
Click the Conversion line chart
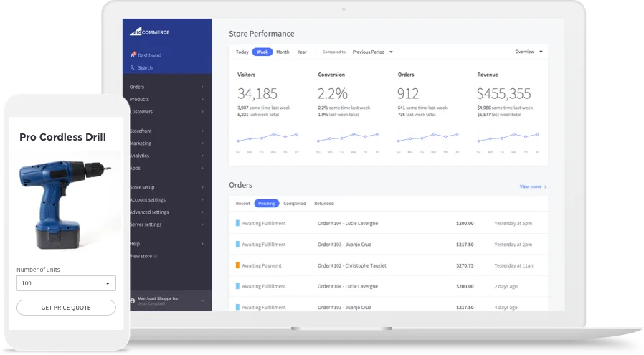[x=348, y=137]
